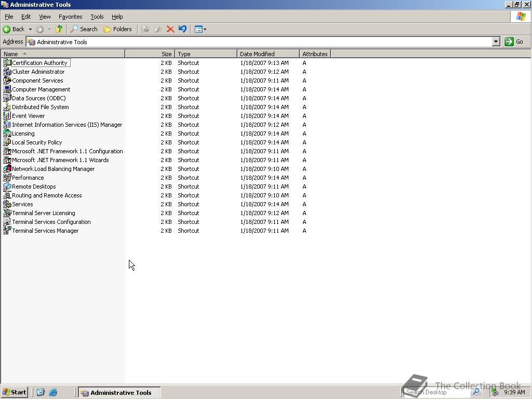The width and height of the screenshot is (532, 399).
Task: Click the system tray network icon
Action: pyautogui.click(x=495, y=392)
